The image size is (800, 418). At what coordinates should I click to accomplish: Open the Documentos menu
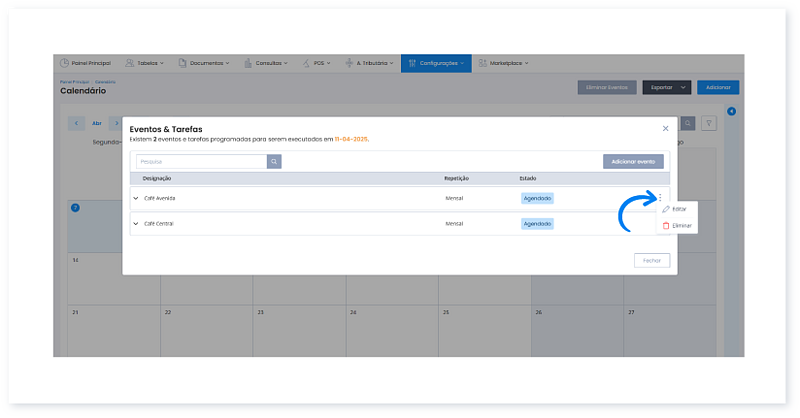coord(205,63)
